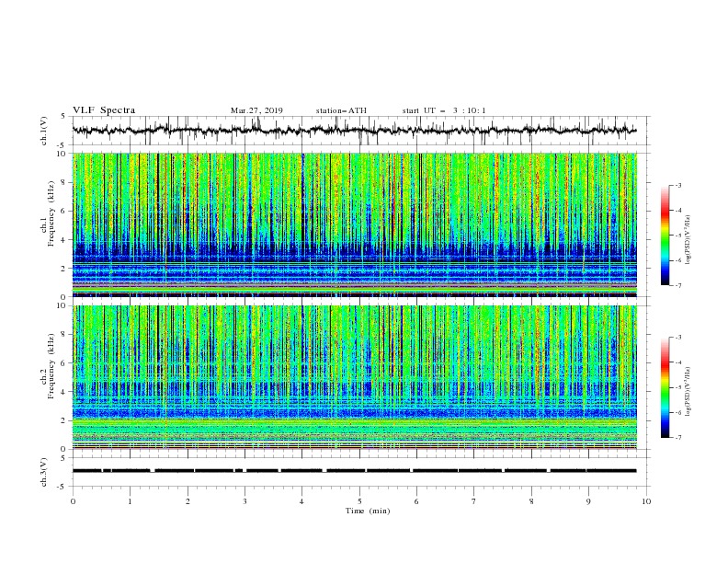This screenshot has width=728, height=563.
Task: Select the "start UT = 3 :10: 1" text
Action: click(444, 110)
